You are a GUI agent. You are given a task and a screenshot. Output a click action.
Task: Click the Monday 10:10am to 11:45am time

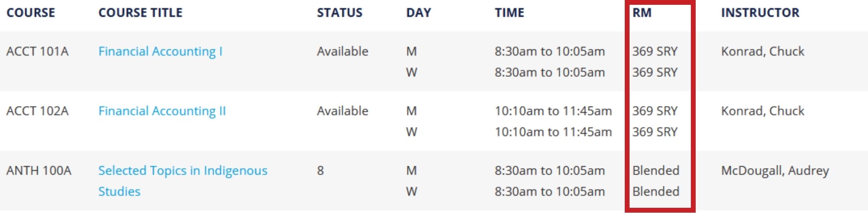[553, 111]
